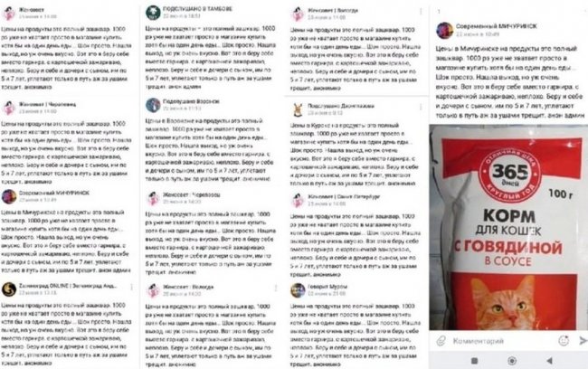This screenshot has height=369, width=588.
Task: Open Подслушано Воронеж group avatar
Action: (x=153, y=105)
